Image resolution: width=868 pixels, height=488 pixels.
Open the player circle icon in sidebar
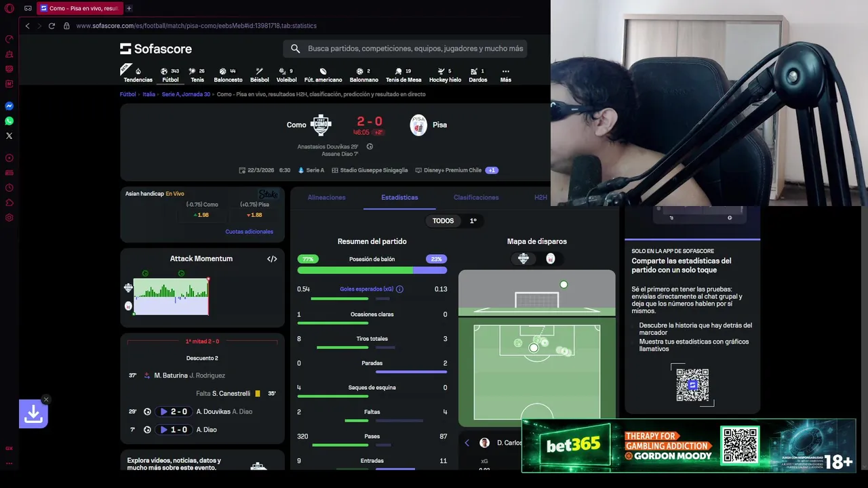coord(9,158)
